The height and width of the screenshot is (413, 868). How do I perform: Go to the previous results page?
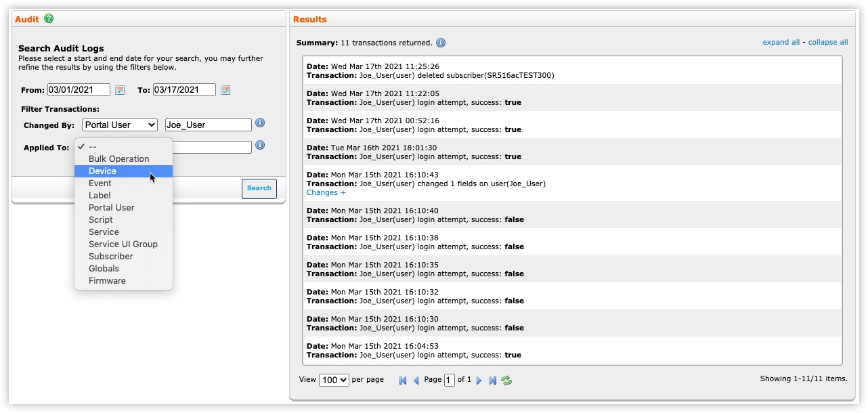click(x=416, y=381)
